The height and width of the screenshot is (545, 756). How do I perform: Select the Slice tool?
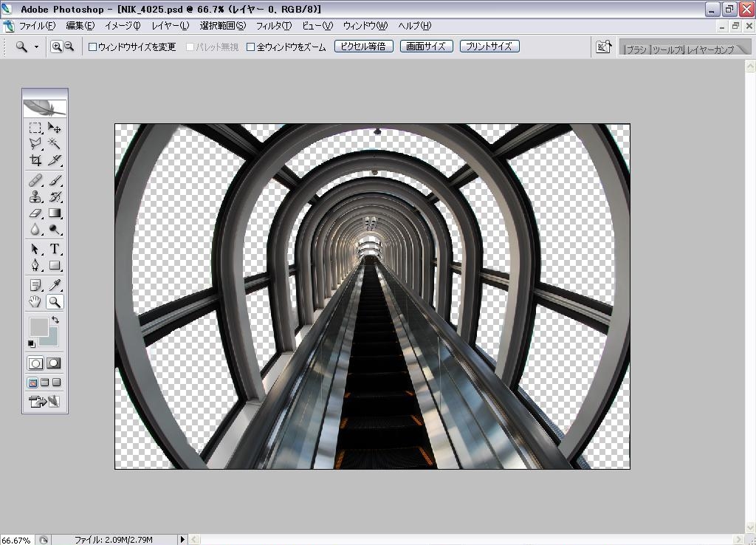point(55,160)
